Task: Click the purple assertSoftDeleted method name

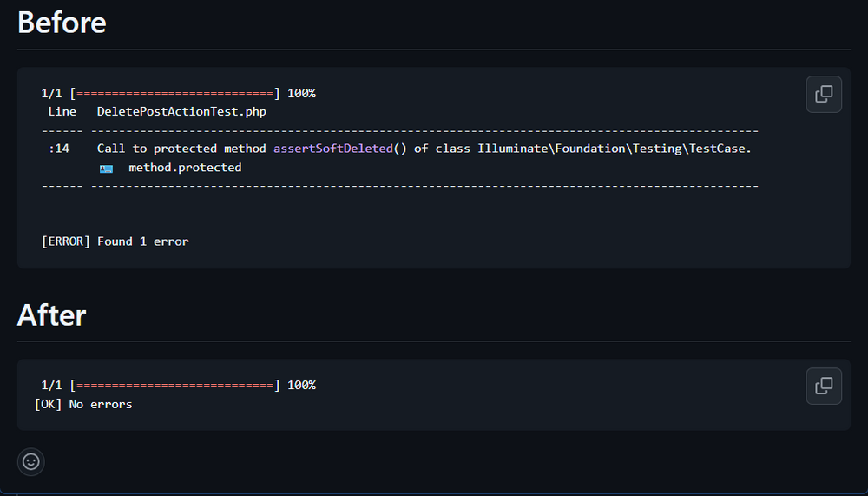Action: (333, 149)
